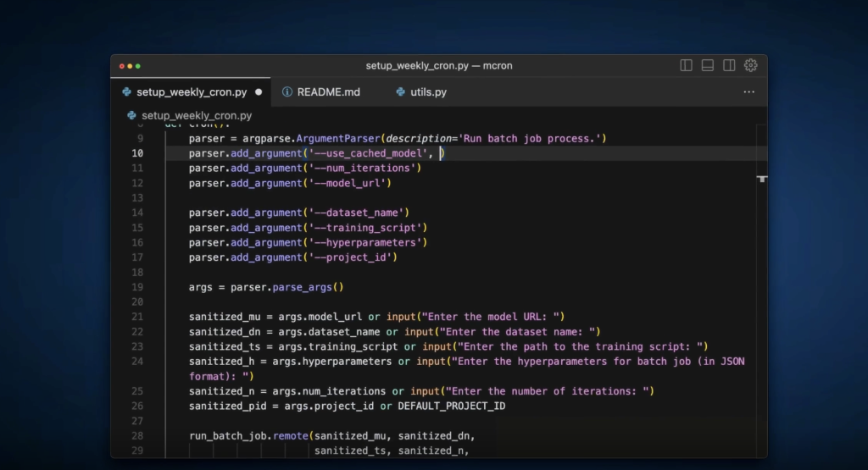Click the sanitized_mu variable on line 21
Screen dimensions: 868x470
225,317
